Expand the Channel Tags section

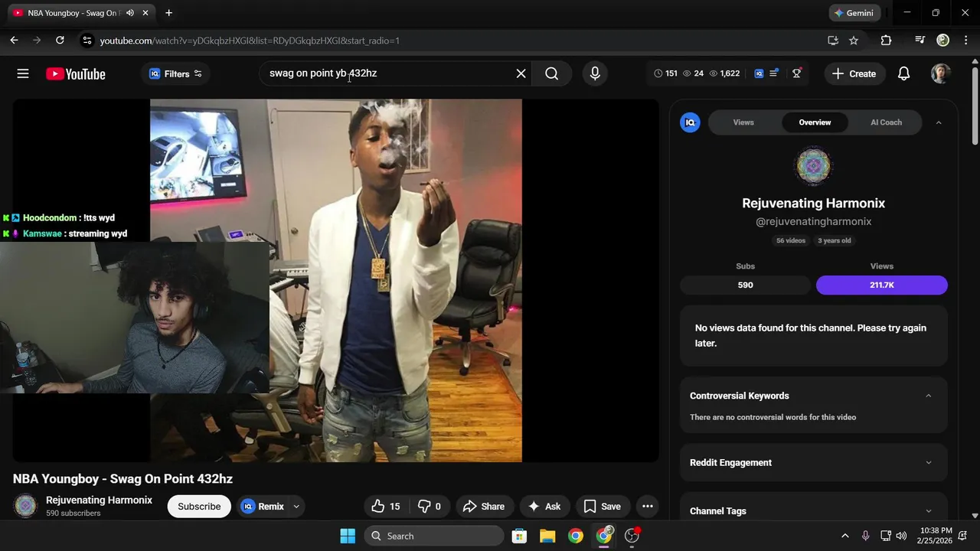[x=928, y=511]
